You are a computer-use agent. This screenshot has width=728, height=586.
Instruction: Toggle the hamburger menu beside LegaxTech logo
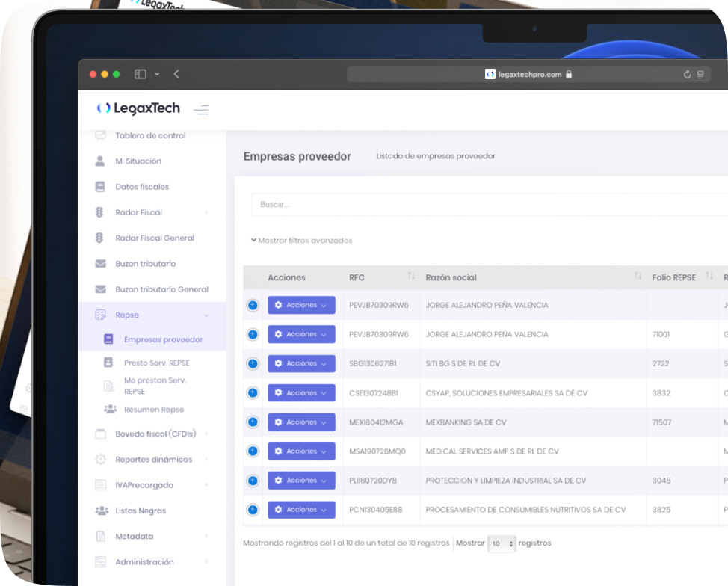201,110
